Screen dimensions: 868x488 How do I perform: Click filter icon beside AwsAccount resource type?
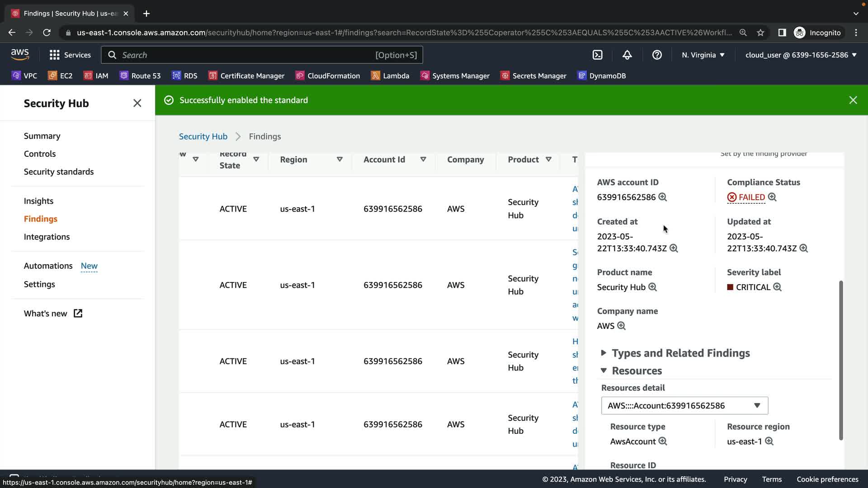click(x=662, y=441)
